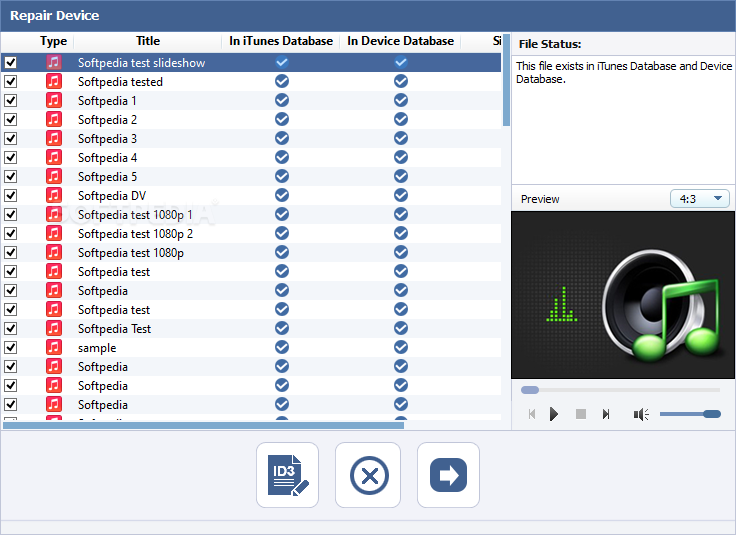Image resolution: width=736 pixels, height=535 pixels.
Task: Uncheck the Softpedia test slideshow checkbox
Action: [10, 62]
